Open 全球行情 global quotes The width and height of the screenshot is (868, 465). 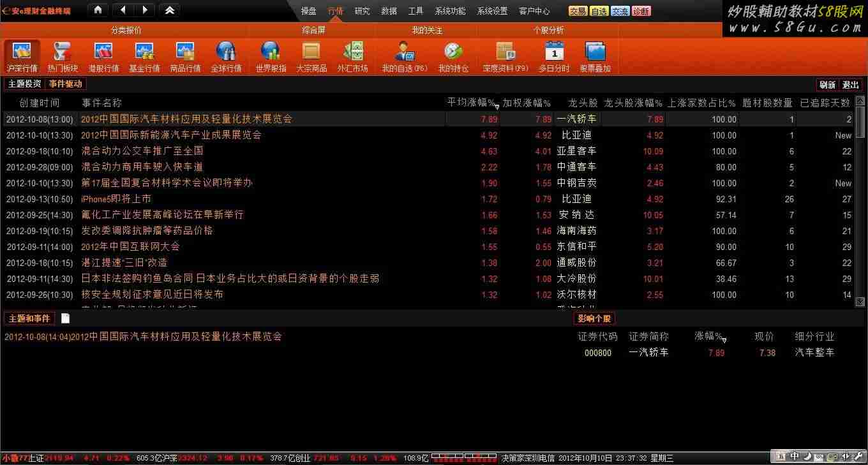(226, 57)
